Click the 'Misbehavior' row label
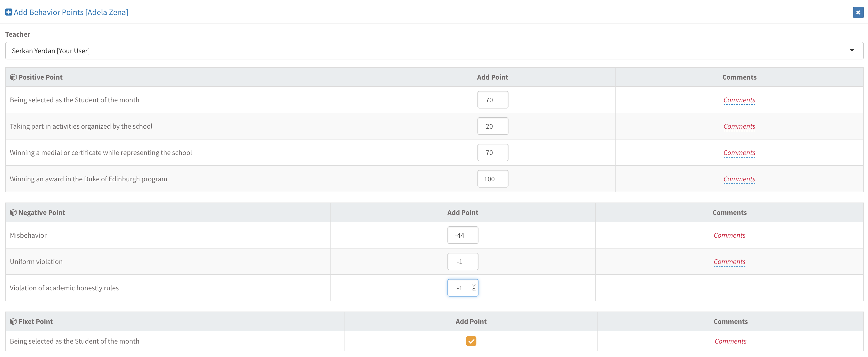Image resolution: width=868 pixels, height=357 pixels. point(28,235)
